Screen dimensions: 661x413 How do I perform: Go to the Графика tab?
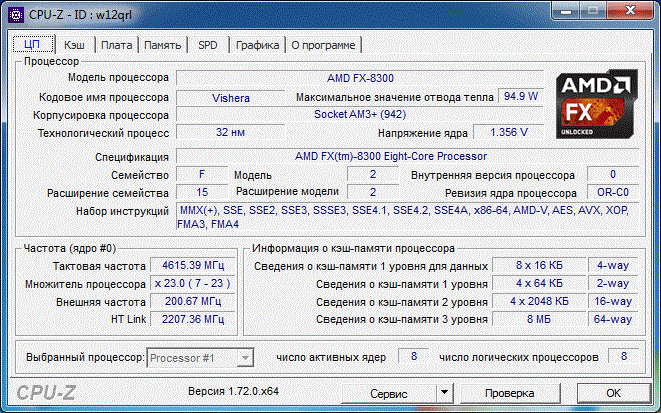click(257, 45)
